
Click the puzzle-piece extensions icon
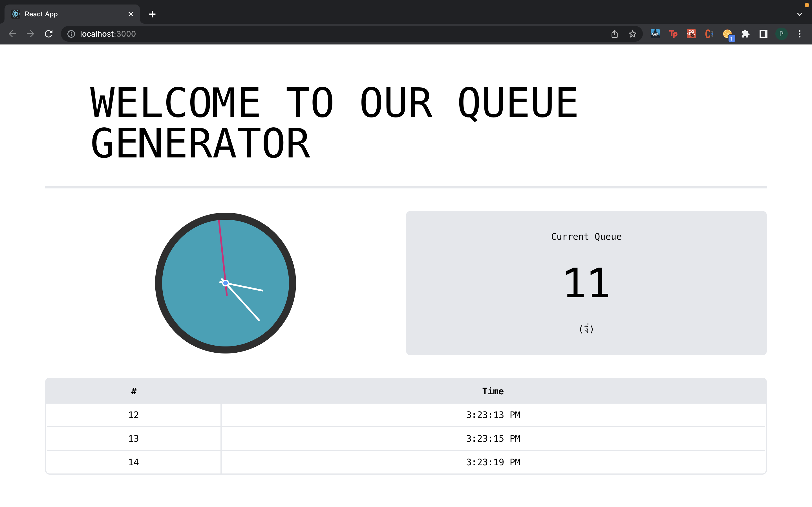(745, 34)
